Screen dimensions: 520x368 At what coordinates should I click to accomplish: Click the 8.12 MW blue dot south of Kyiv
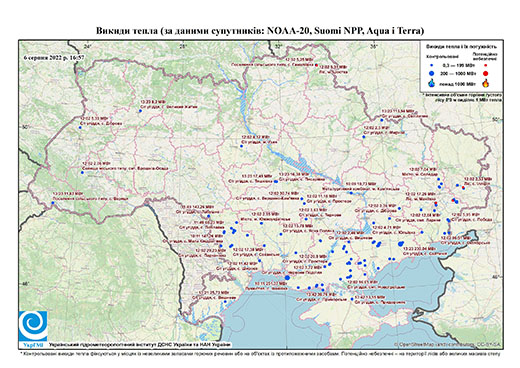point(241,146)
